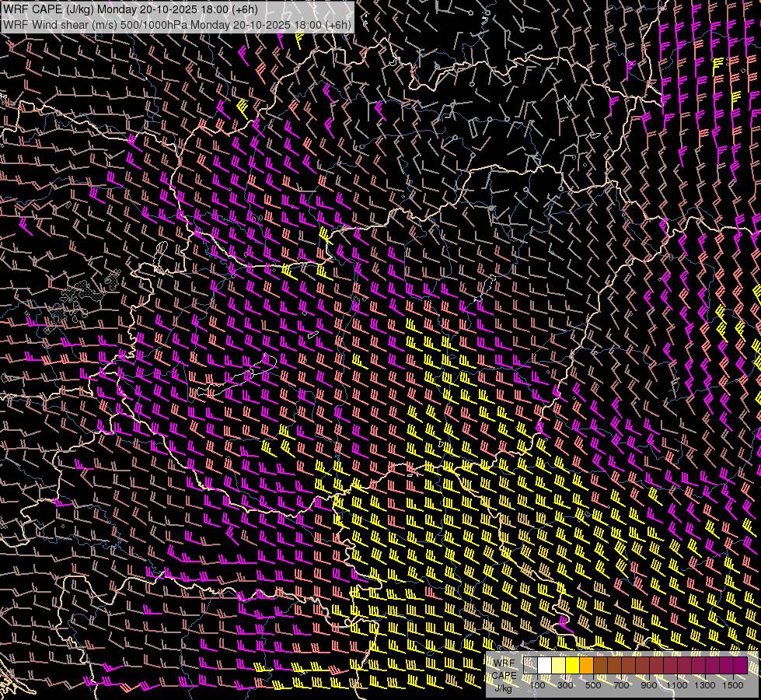Viewport: 761px width, 700px height.
Task: Click the white swatch in the CAPE legend
Action: click(x=545, y=666)
